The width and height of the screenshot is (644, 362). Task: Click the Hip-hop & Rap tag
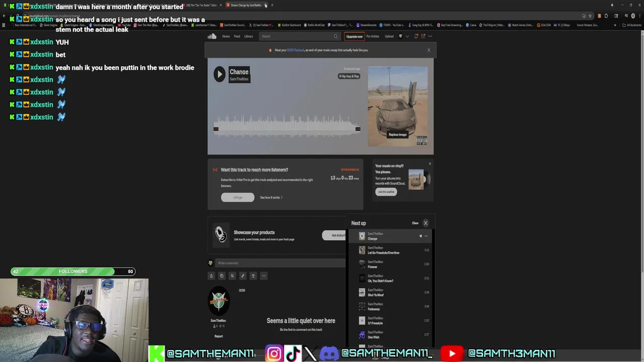[x=349, y=76]
